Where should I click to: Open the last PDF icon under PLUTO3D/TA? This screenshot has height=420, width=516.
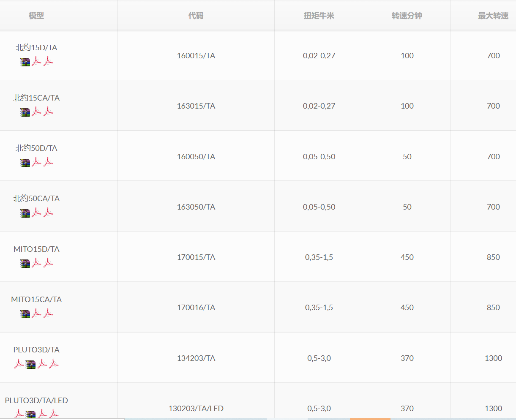54,364
